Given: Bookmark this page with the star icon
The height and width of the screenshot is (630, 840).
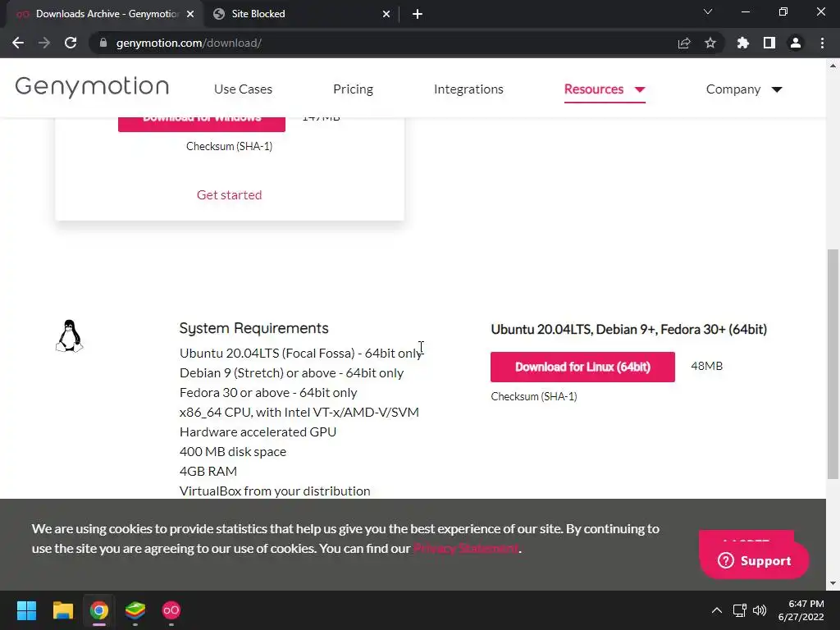Looking at the screenshot, I should [710, 43].
